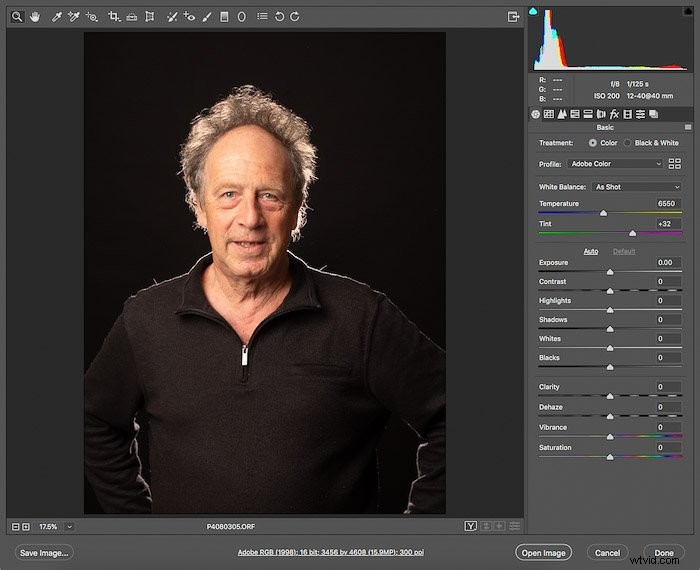Click the Vibrance slider handle
This screenshot has height=570, width=700.
[610, 437]
